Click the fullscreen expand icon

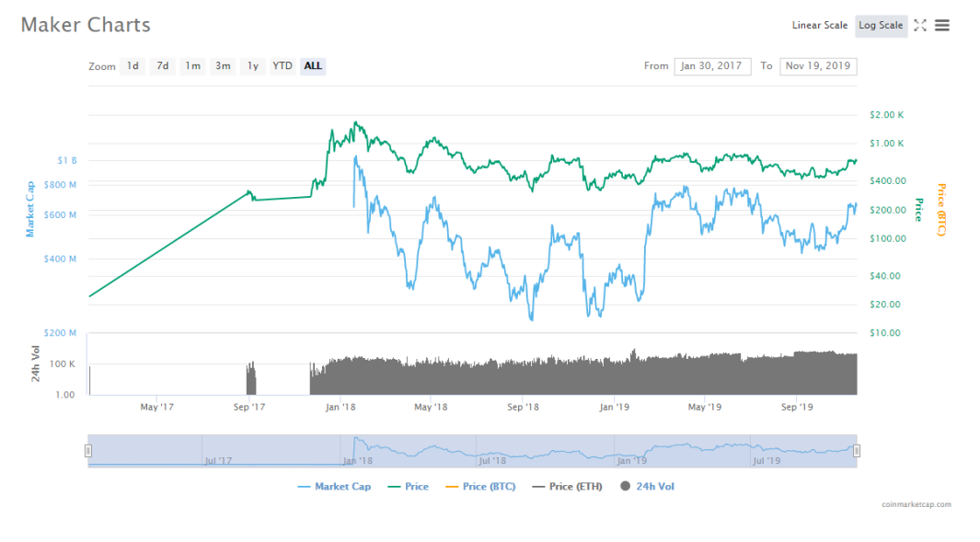[x=919, y=26]
